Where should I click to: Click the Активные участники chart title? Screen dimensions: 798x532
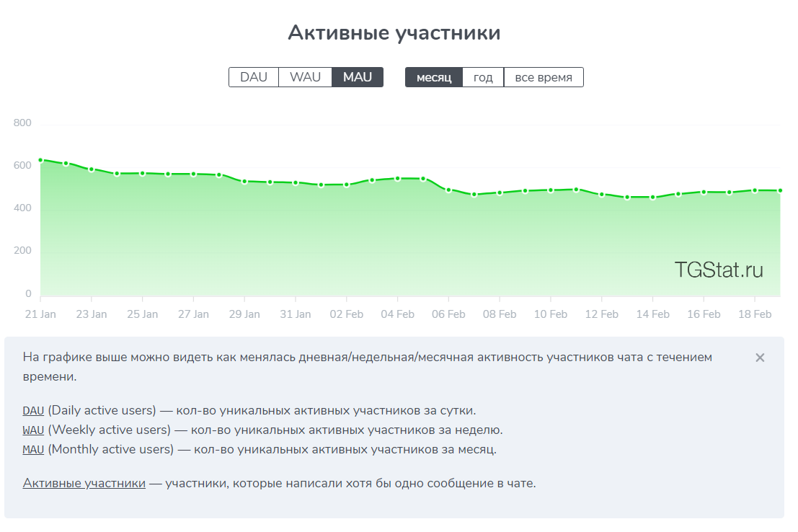coord(394,33)
